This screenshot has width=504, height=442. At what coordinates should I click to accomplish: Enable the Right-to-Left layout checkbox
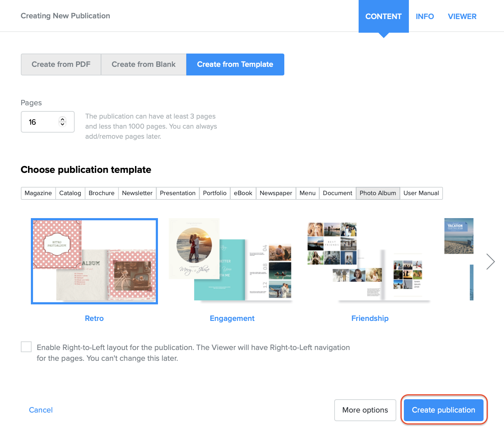coord(26,347)
